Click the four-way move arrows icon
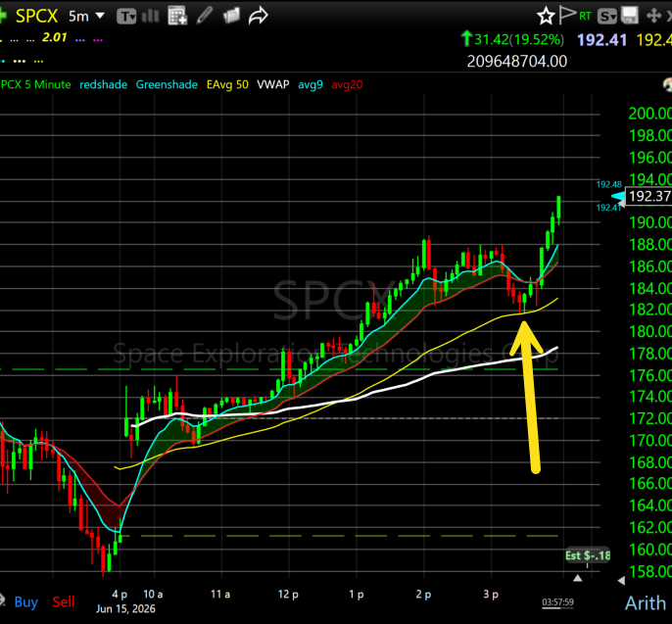Screen dimensions: 672x624 [653, 17]
